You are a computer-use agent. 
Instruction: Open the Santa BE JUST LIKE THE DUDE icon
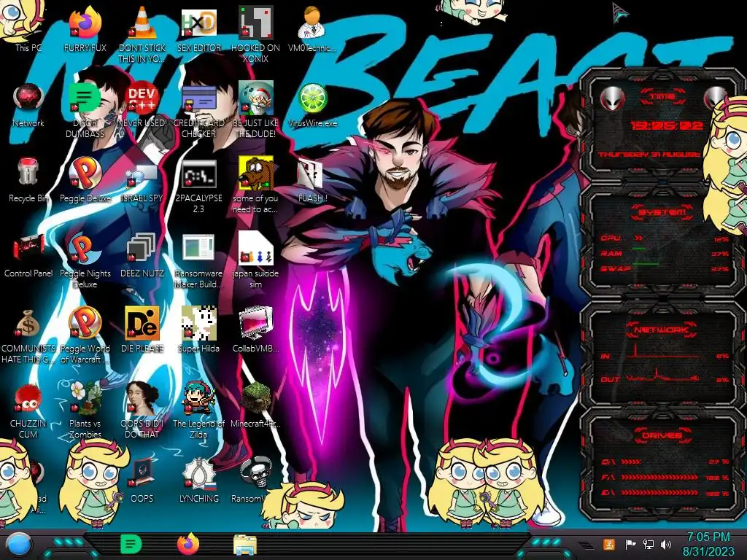coord(255,109)
